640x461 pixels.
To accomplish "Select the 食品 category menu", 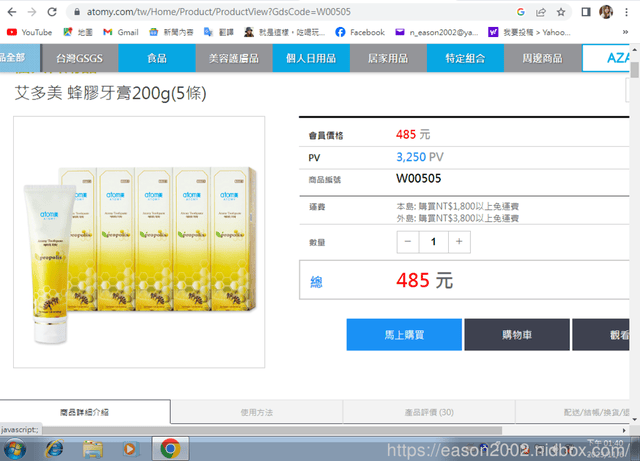I will click(x=157, y=58).
